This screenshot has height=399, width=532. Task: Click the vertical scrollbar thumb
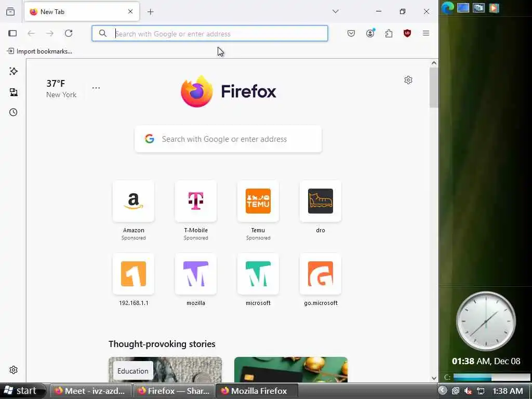pyautogui.click(x=434, y=87)
